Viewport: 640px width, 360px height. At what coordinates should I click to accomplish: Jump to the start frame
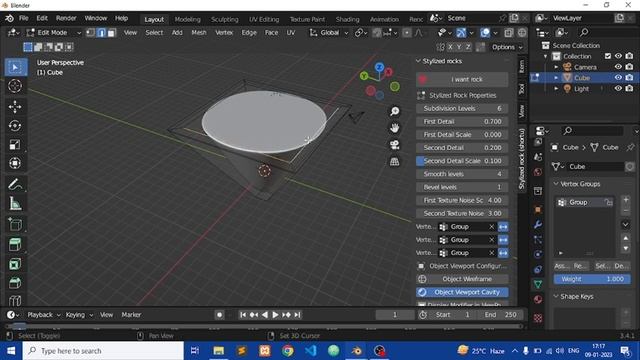(243, 315)
